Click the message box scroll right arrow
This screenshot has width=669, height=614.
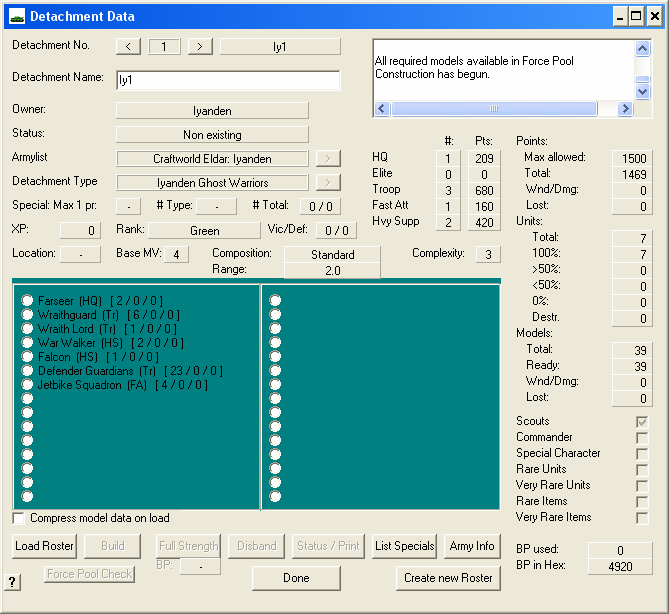click(x=625, y=108)
